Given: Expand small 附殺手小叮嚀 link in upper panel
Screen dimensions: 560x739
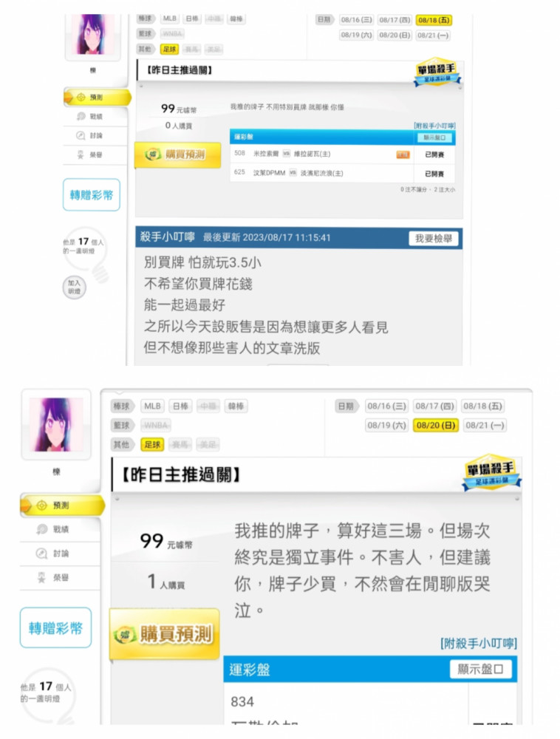Looking at the screenshot, I should (434, 126).
